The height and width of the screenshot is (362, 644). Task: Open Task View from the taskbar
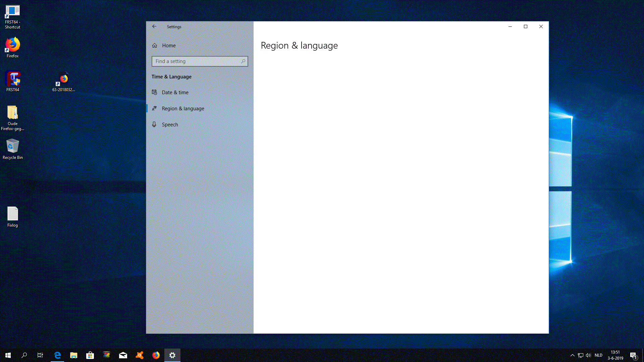point(40,355)
